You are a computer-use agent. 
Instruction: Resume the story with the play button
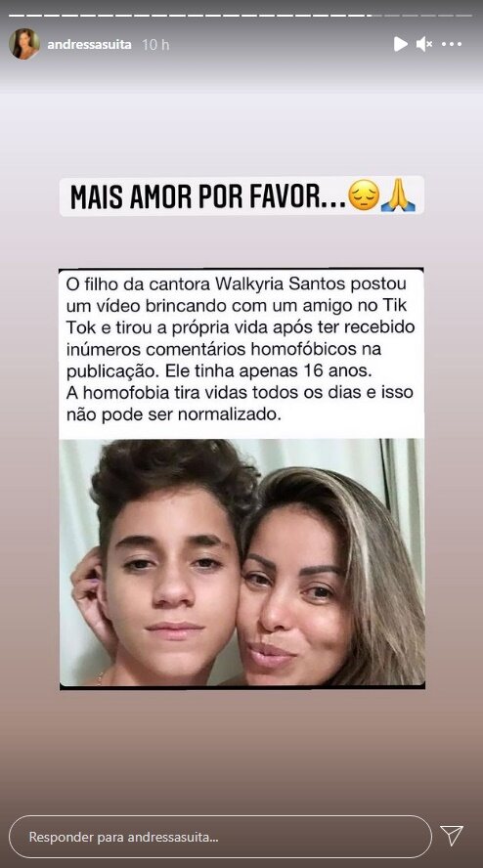point(401,44)
